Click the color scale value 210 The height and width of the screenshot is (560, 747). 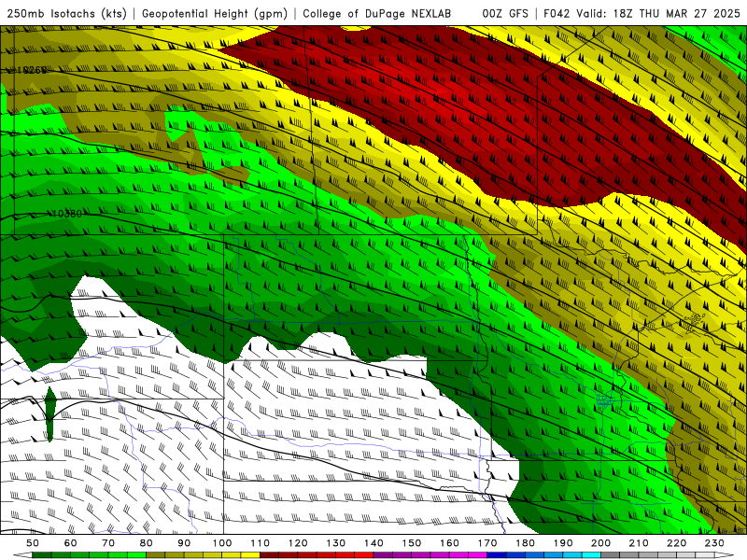point(639,543)
